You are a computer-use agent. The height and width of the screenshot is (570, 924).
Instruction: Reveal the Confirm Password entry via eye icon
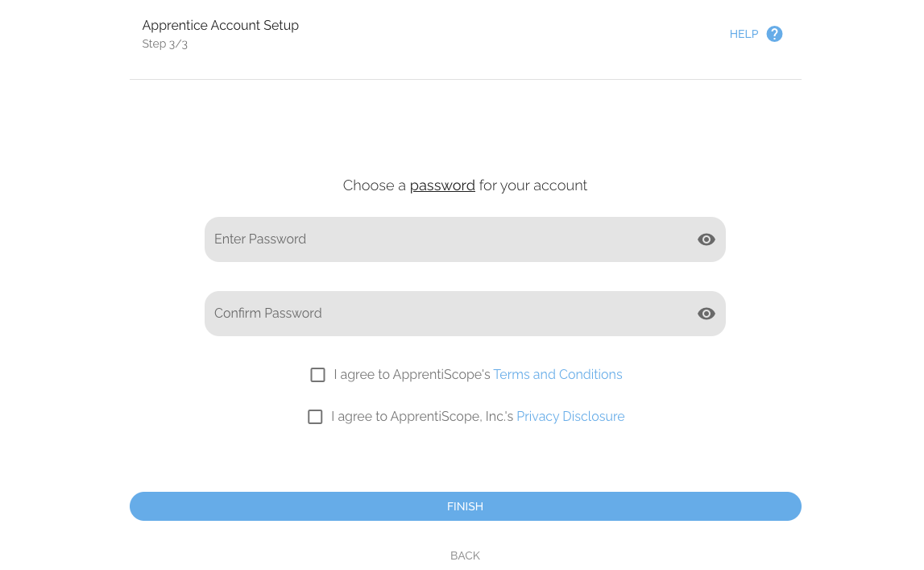coord(706,314)
